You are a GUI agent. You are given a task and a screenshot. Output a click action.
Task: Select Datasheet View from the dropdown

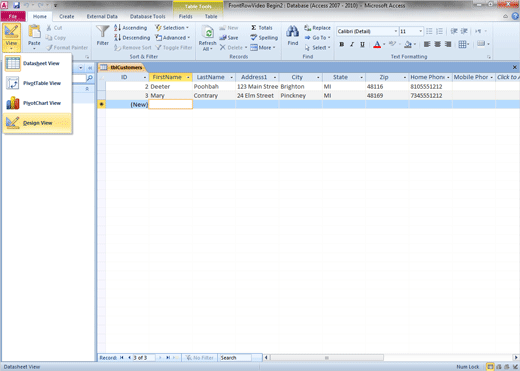coord(38,63)
